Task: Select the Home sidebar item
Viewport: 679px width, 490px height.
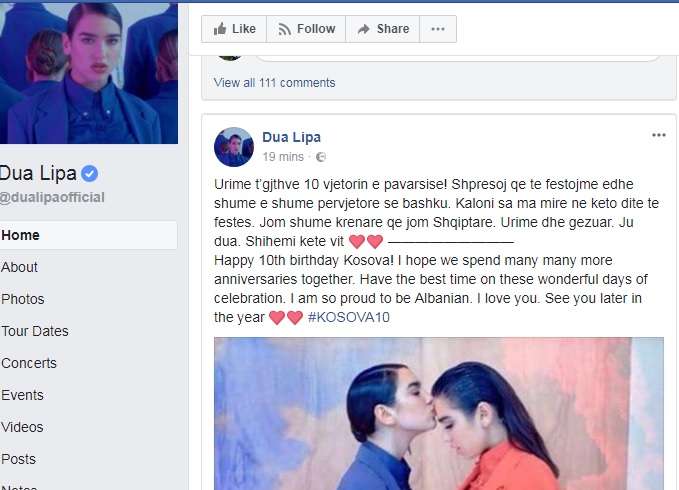Action: click(88, 235)
